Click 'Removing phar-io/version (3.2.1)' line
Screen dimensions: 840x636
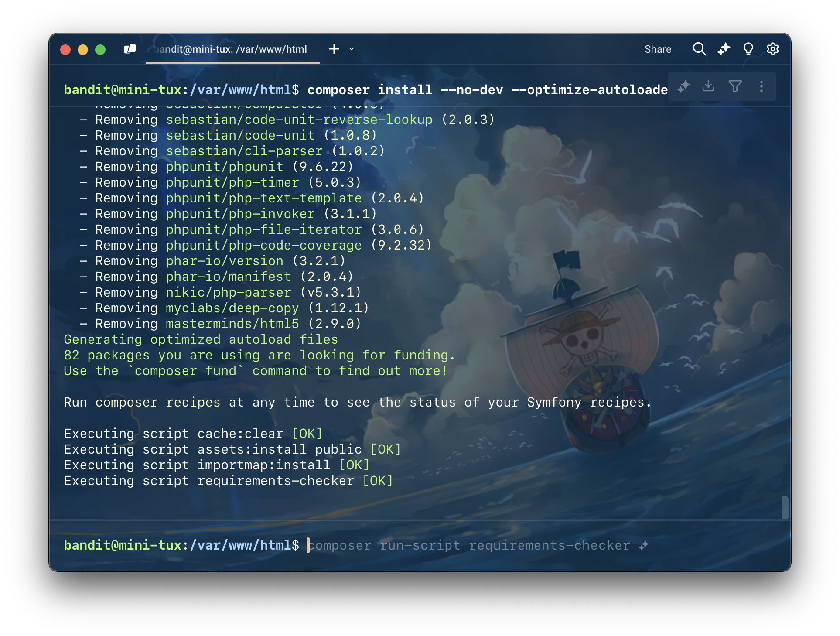tap(212, 261)
